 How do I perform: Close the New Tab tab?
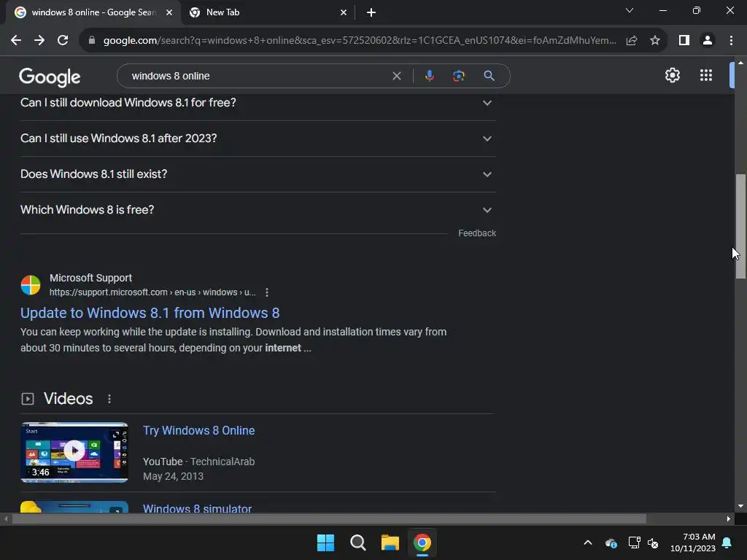344,13
